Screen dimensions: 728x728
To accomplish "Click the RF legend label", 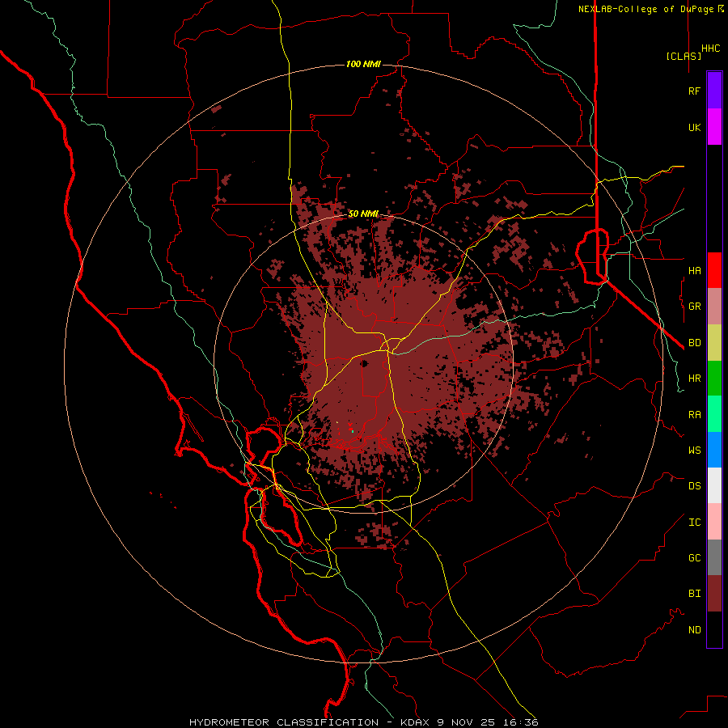I will pyautogui.click(x=694, y=91).
